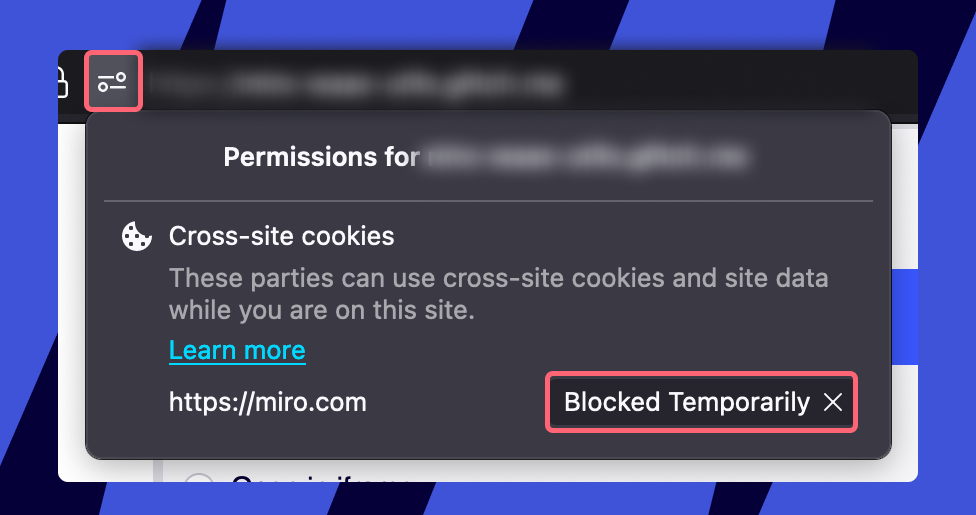Click the Cross-site cookies heading
The height and width of the screenshot is (515, 976).
click(x=281, y=237)
